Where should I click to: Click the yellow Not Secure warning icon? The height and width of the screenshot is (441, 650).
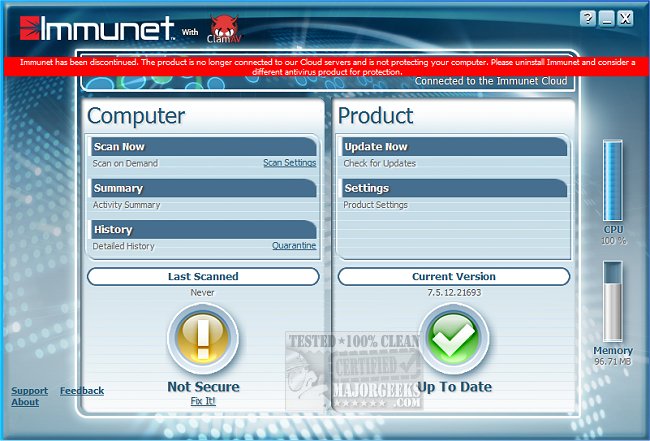coord(203,338)
